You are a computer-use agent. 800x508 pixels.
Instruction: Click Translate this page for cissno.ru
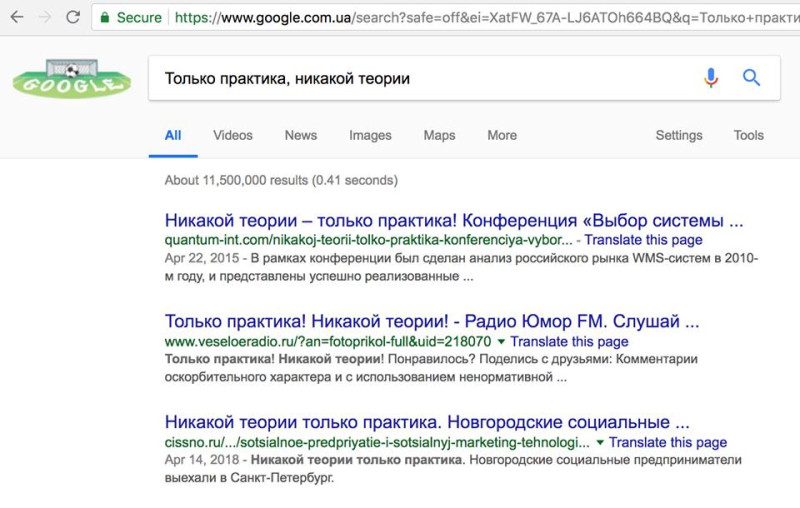coord(668,442)
